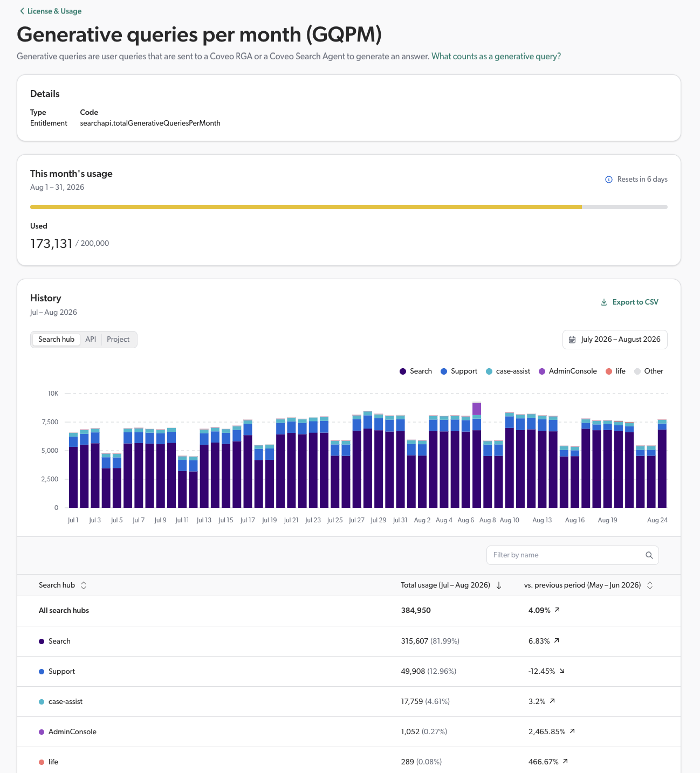Switch to the API tab

pos(91,340)
